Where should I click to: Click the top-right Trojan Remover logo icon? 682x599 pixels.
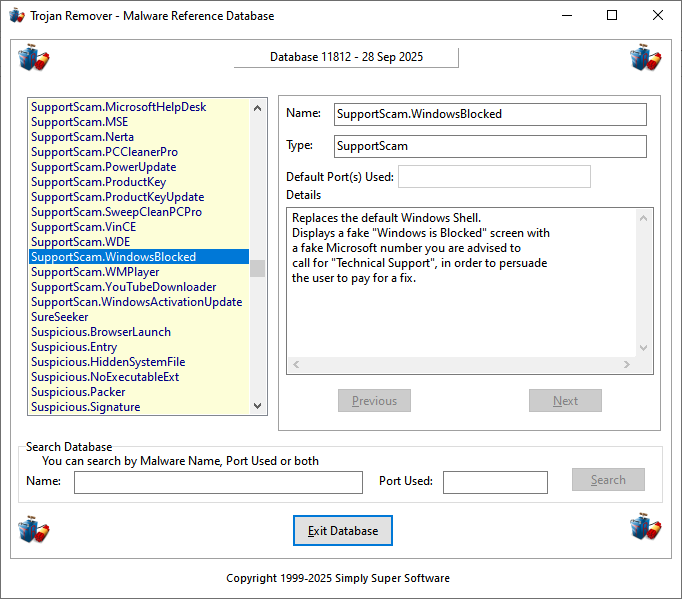point(646,58)
